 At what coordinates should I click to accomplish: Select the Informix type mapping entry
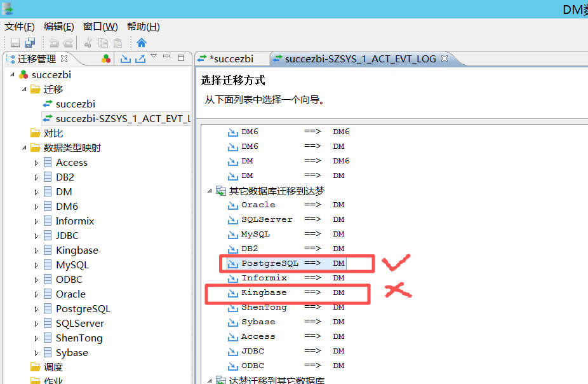coord(75,221)
